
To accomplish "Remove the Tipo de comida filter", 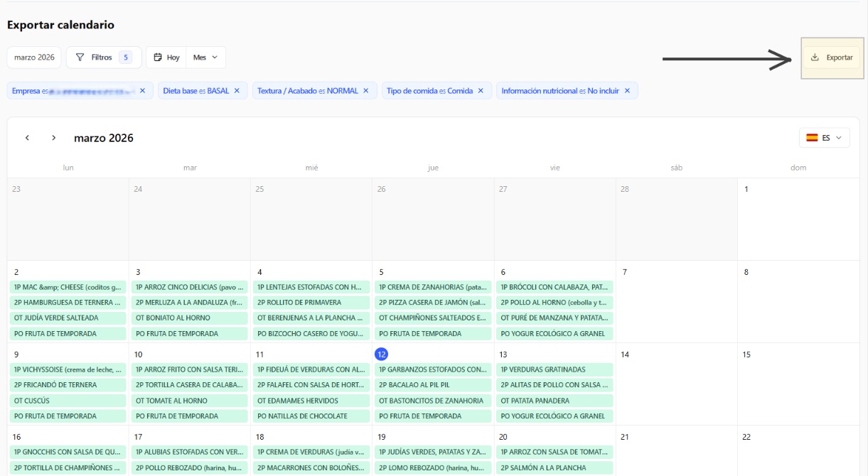I will click(481, 91).
